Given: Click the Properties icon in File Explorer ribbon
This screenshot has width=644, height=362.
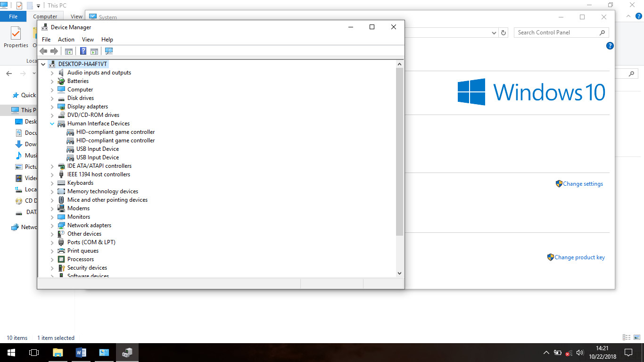Looking at the screenshot, I should [x=16, y=33].
